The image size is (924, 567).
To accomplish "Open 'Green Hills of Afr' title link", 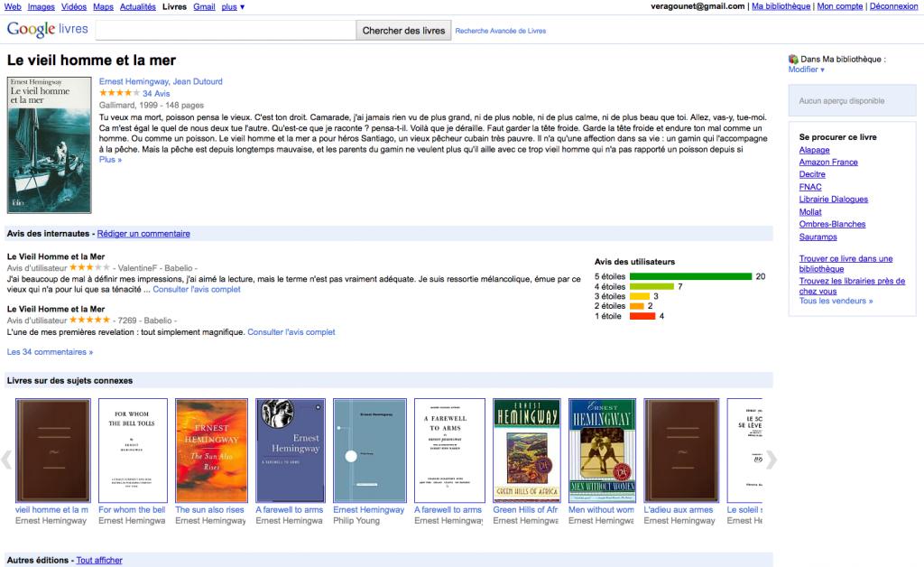I will [526, 510].
